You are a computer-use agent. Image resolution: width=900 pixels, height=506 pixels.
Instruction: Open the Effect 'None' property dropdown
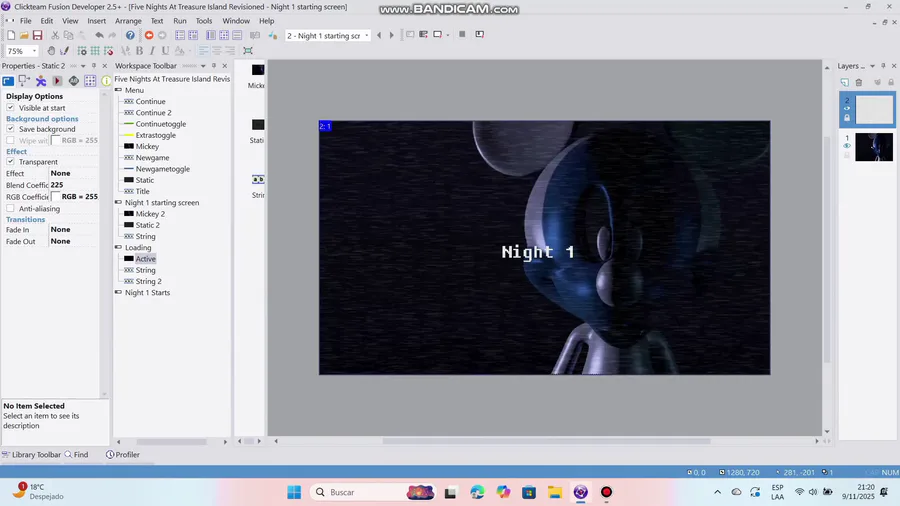[x=73, y=173]
